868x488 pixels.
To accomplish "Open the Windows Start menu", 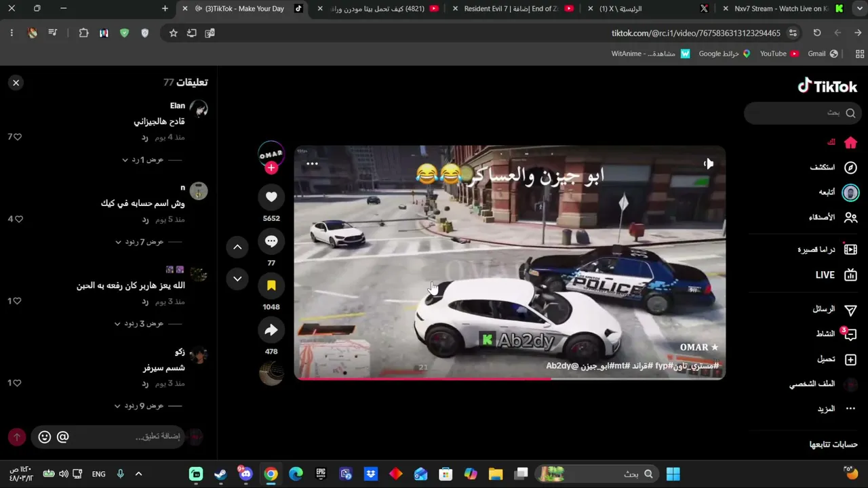I will [673, 474].
